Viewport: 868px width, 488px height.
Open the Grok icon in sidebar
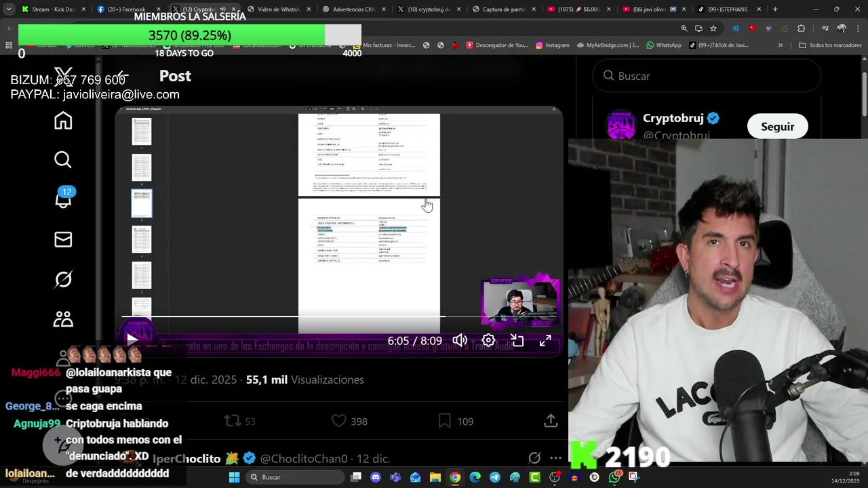point(63,279)
